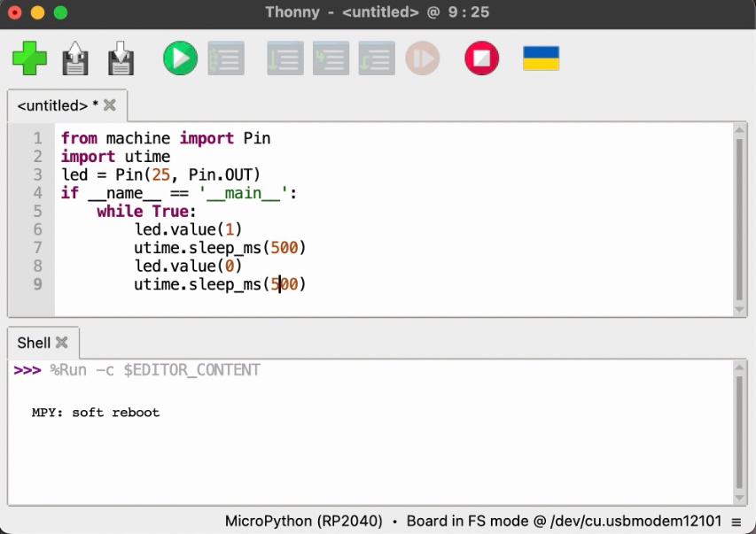This screenshot has width=756, height=534.
Task: Click the editor vertical scrollbar thumb
Action: click(739, 220)
